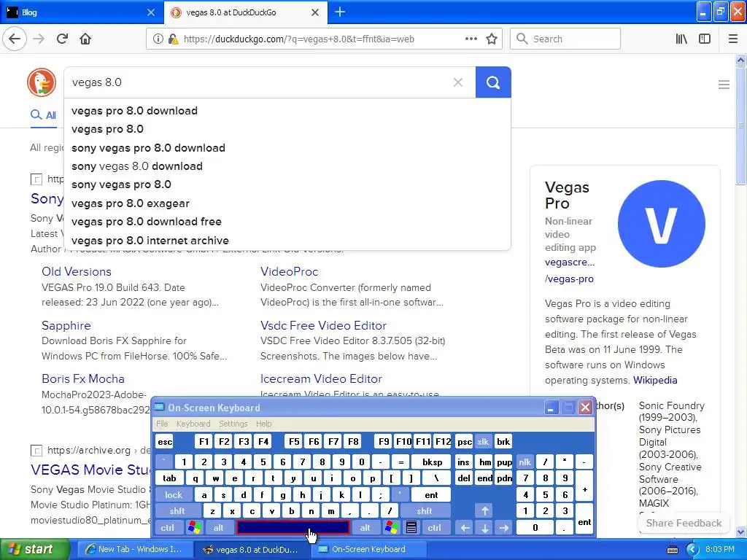This screenshot has height=560, width=747.
Task: Submit search with the blue magnifier button
Action: [x=493, y=82]
